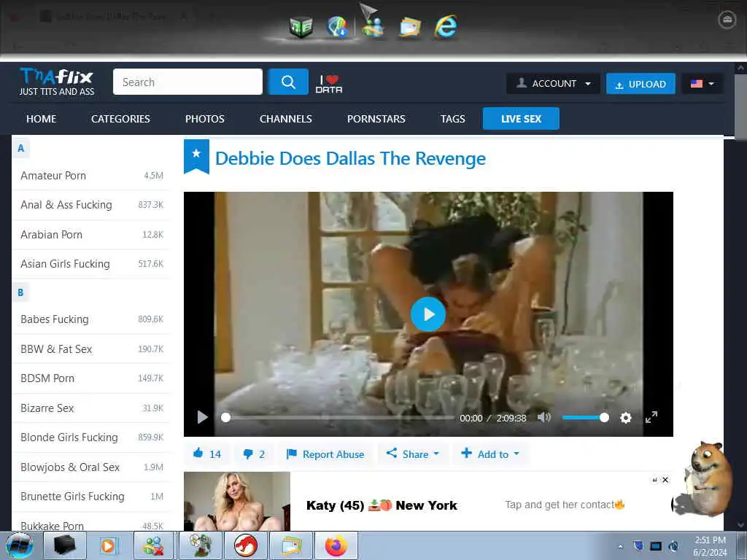The image size is (747, 560).
Task: Open the photo gallery icon on the taskbar
Action: [x=290, y=545]
